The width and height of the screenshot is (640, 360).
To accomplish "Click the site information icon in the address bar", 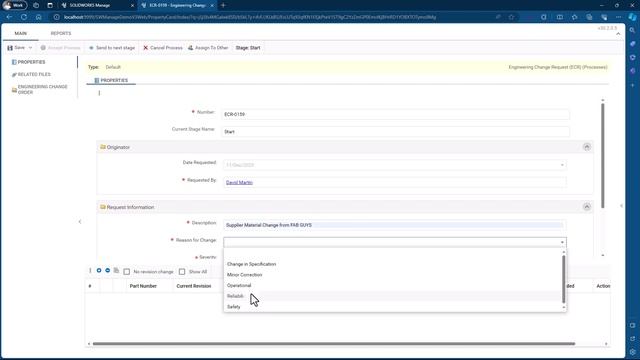I will [x=56, y=17].
